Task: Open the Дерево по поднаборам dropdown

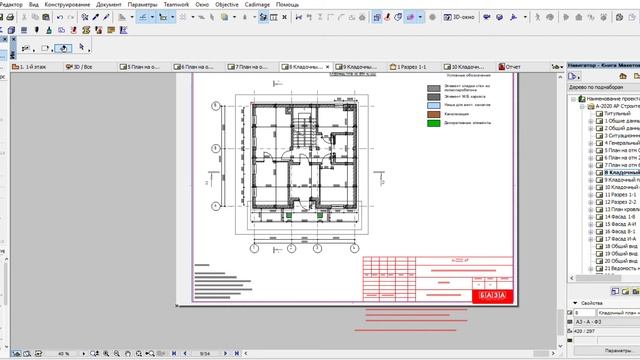Action: click(603, 87)
